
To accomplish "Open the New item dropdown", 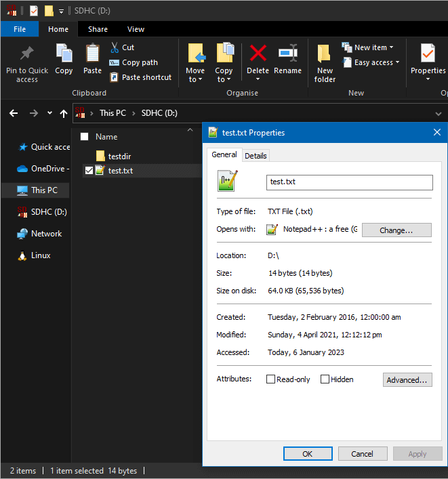I will coord(369,47).
